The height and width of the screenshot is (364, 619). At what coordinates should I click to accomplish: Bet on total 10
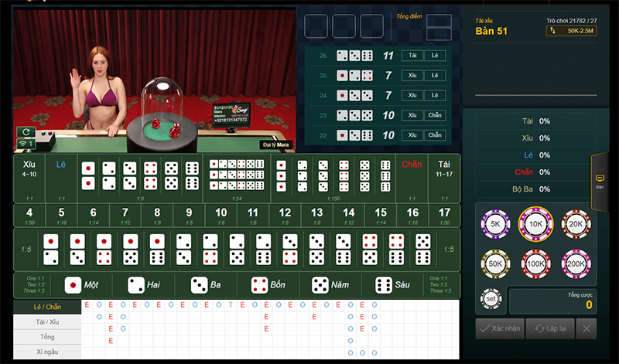click(221, 216)
